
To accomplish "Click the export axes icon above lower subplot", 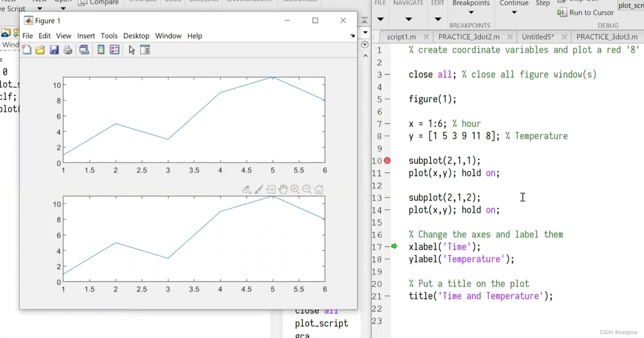I will click(246, 189).
